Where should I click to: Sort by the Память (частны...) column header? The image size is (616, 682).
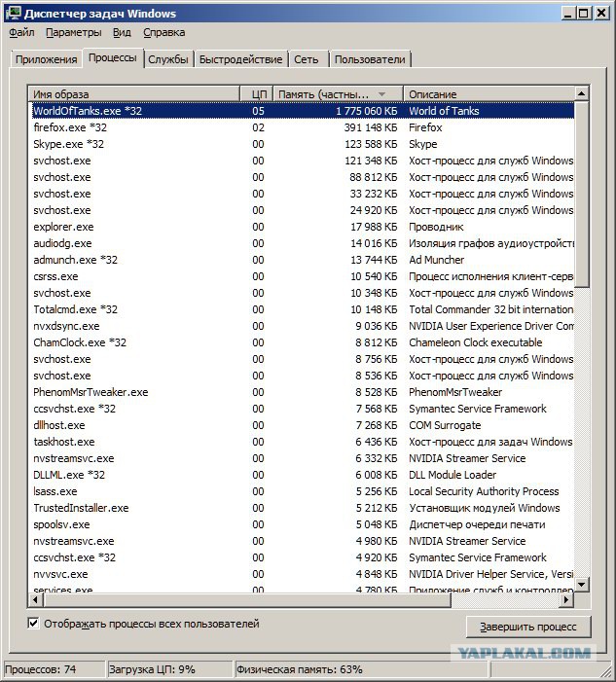click(338, 94)
